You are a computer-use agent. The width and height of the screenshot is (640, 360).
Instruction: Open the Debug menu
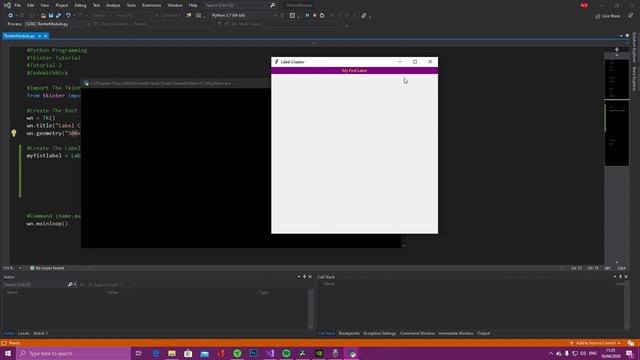click(80, 5)
